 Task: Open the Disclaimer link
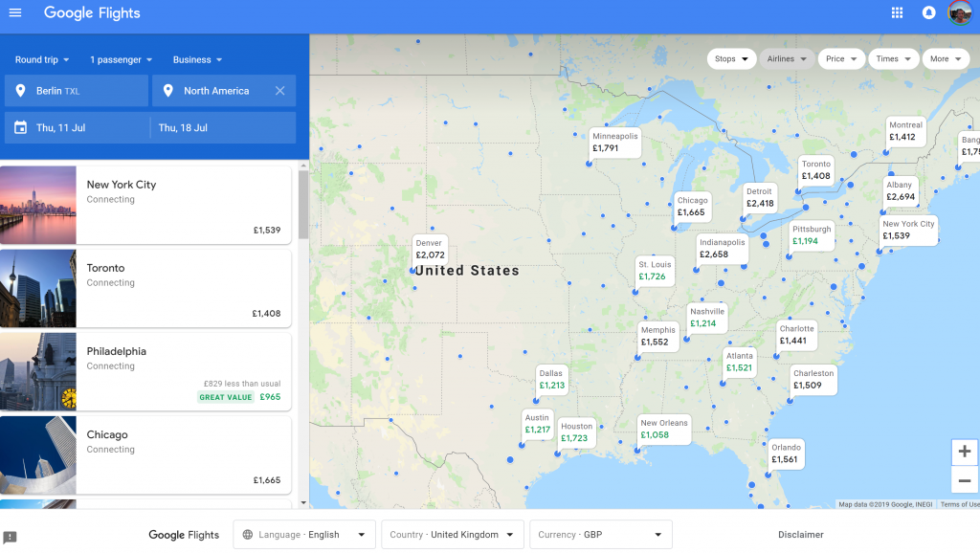tap(801, 535)
